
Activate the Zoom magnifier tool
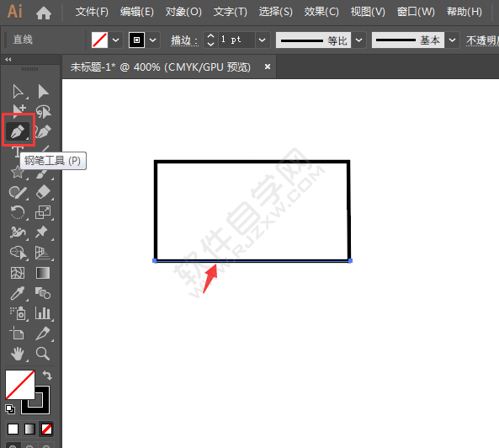[43, 354]
